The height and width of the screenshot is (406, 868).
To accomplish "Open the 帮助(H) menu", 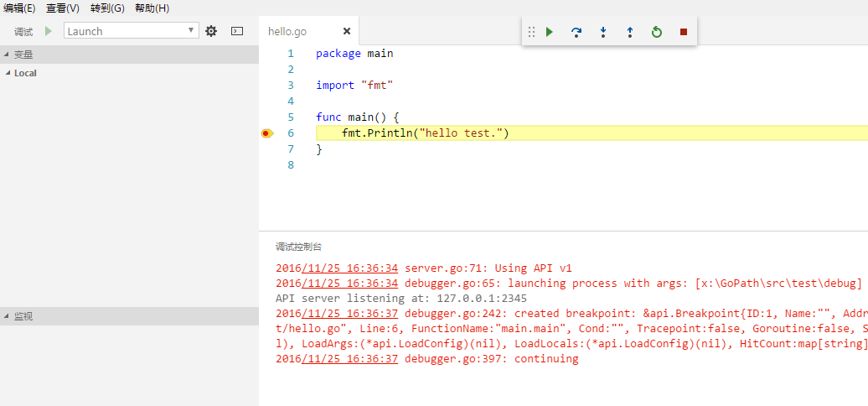I will point(152,8).
